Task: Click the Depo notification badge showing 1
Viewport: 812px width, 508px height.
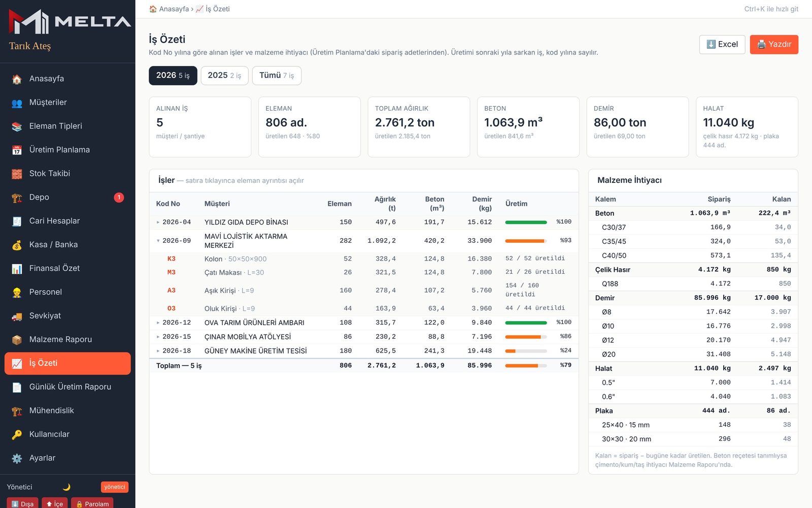Action: (119, 198)
